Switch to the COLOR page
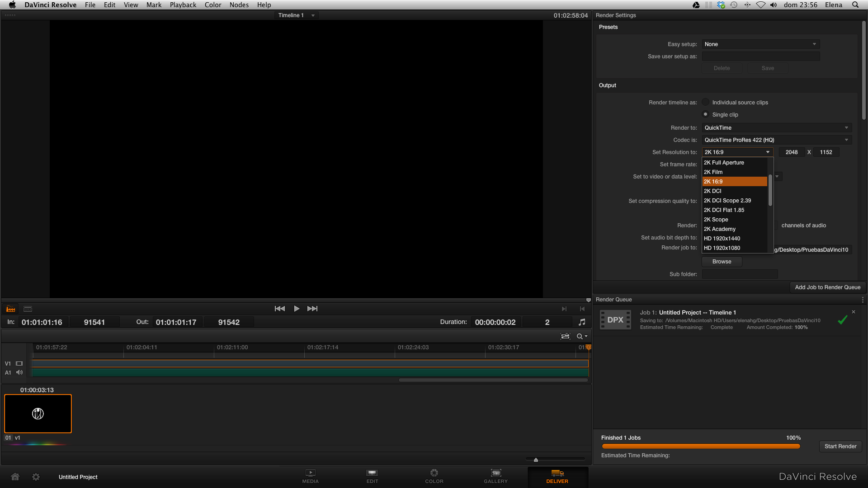This screenshot has height=488, width=868. 434,476
